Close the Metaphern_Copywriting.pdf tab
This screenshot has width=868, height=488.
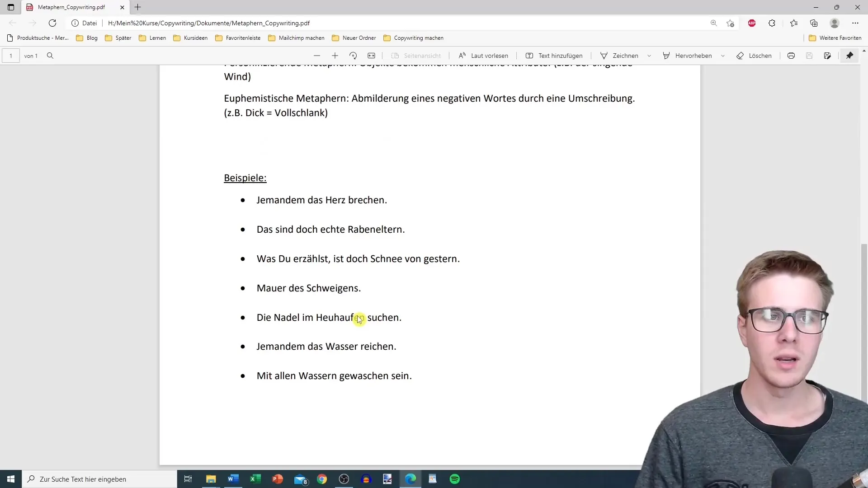[x=122, y=7]
